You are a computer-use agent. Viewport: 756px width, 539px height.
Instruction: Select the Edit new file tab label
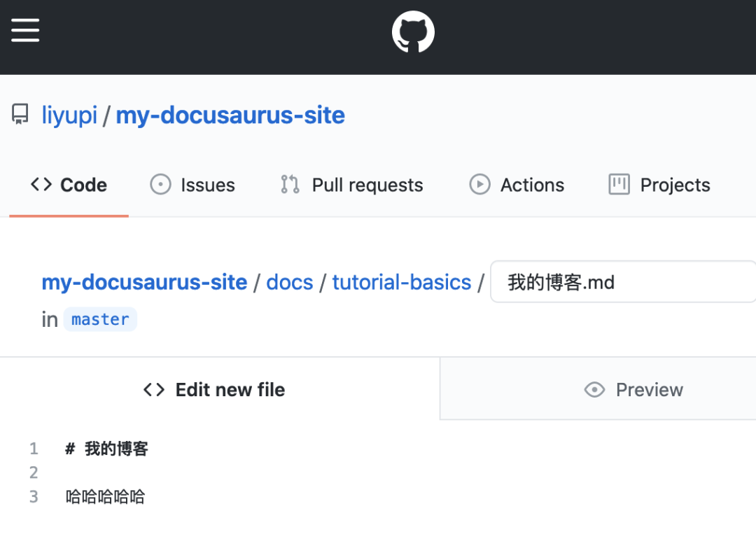(x=230, y=390)
